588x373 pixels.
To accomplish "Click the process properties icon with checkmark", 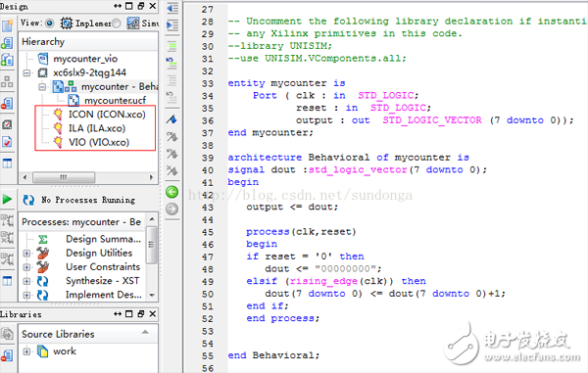I will coord(7,258).
